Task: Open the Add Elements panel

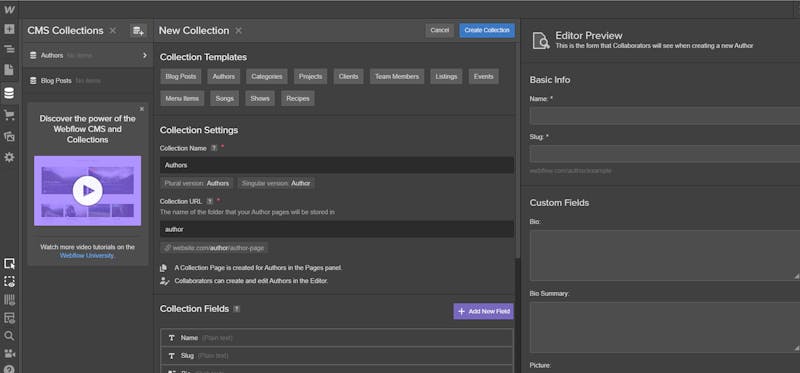Action: pyautogui.click(x=9, y=29)
